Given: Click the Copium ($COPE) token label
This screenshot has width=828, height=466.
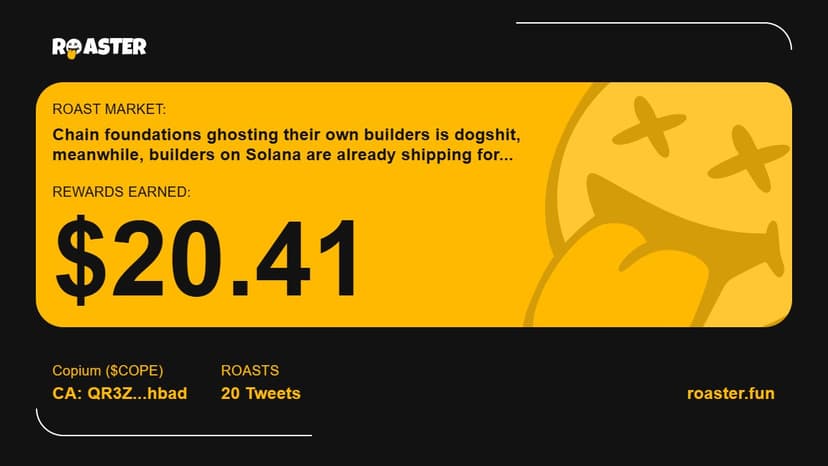Looking at the screenshot, I should (107, 371).
